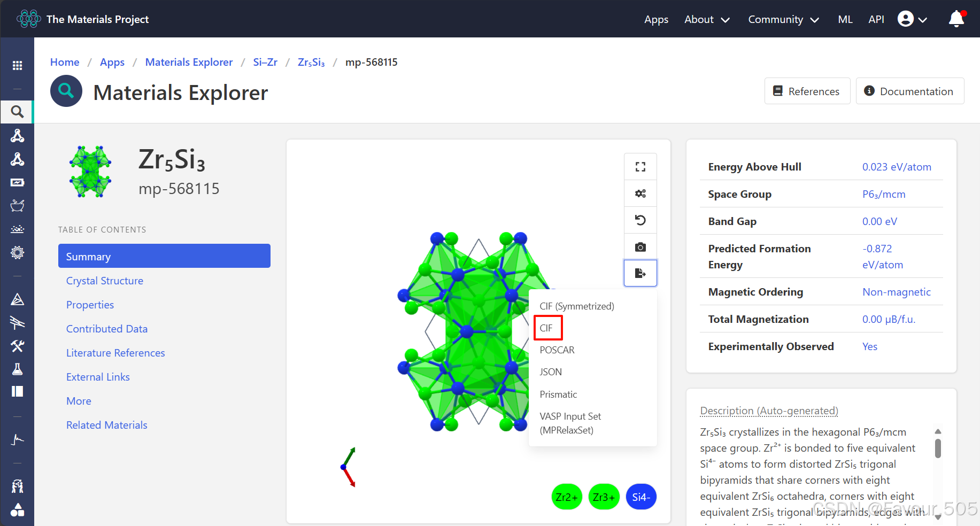Open API in top navigation
980x526 pixels.
click(876, 19)
